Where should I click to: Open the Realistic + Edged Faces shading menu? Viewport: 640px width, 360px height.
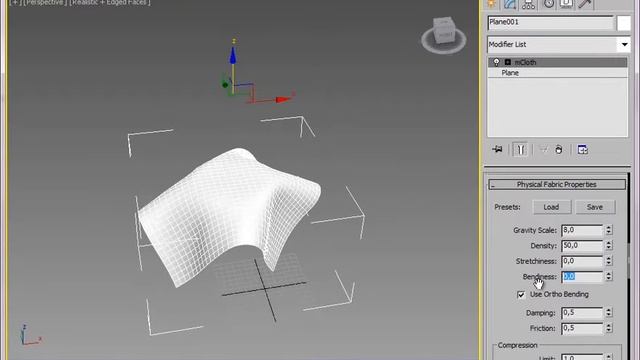pos(110,2)
